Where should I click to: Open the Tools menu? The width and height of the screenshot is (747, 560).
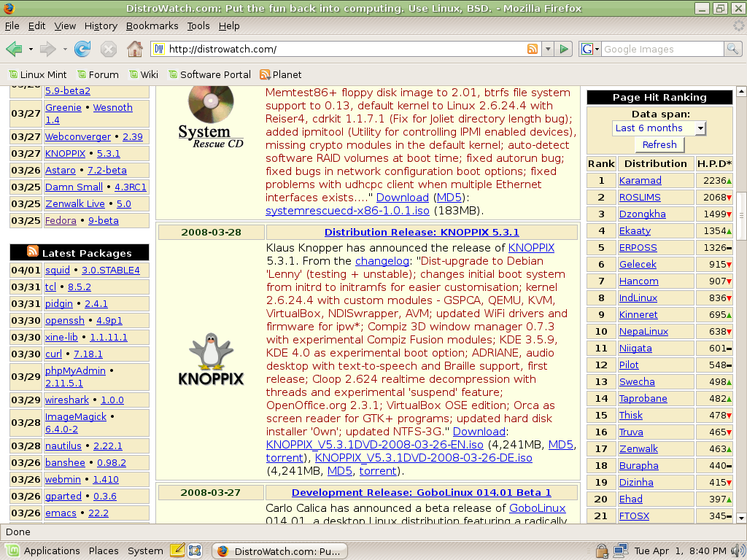(198, 26)
